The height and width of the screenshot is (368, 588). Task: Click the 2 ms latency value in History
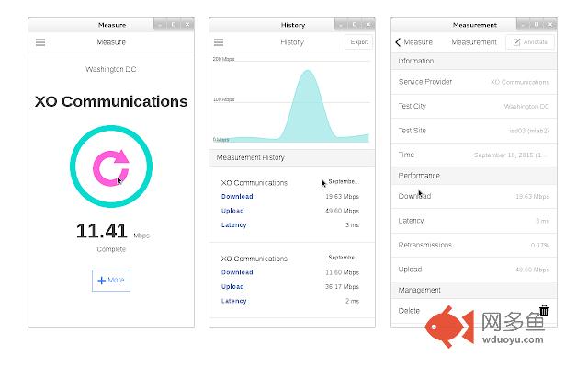(x=352, y=301)
